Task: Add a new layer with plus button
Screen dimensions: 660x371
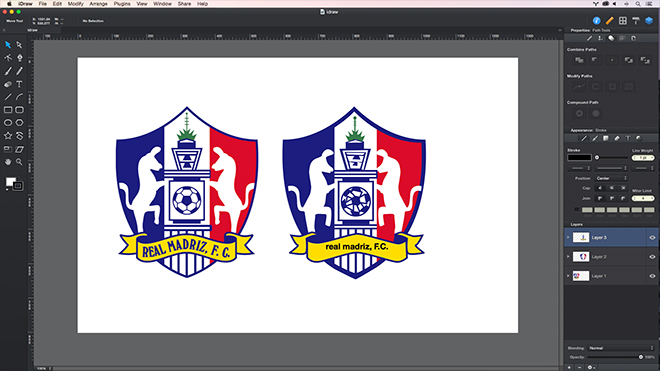Action: click(569, 368)
